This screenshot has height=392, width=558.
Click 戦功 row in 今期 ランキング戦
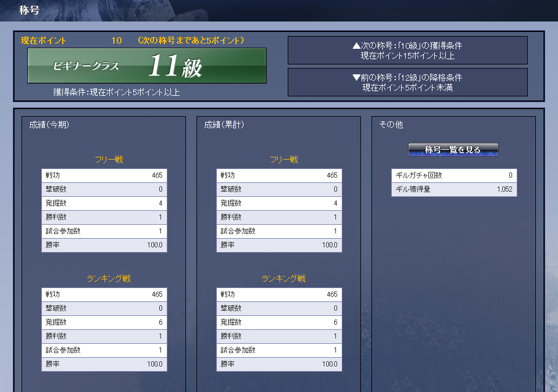coord(104,294)
